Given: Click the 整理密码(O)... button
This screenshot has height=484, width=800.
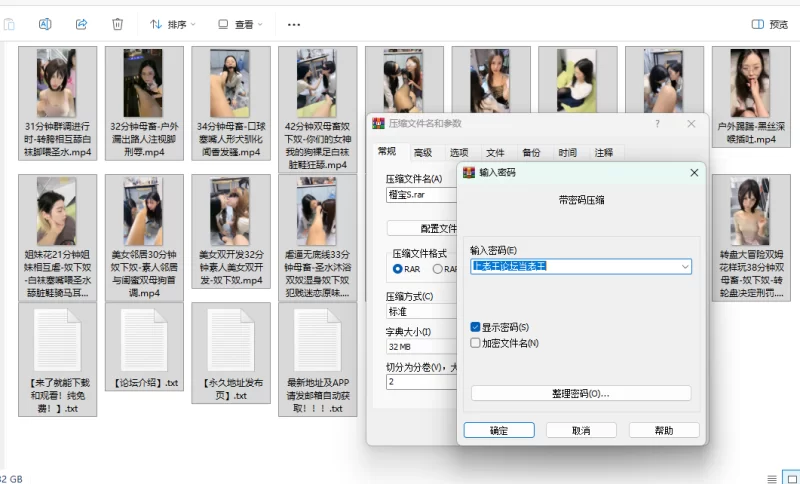Looking at the screenshot, I should [581, 394].
